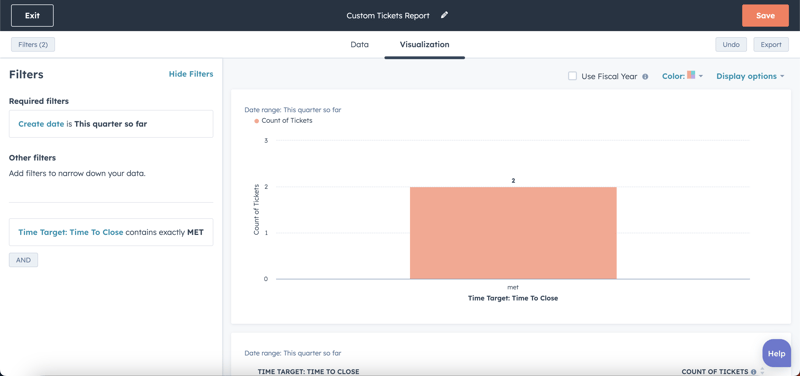The width and height of the screenshot is (800, 376).
Task: Click the Use Fiscal Year info icon
Action: pos(645,77)
